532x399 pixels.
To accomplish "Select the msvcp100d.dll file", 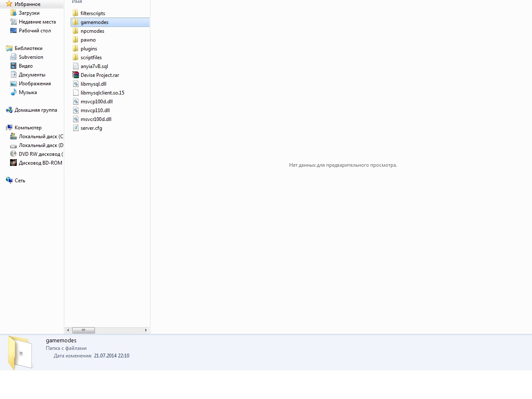I will (x=97, y=101).
